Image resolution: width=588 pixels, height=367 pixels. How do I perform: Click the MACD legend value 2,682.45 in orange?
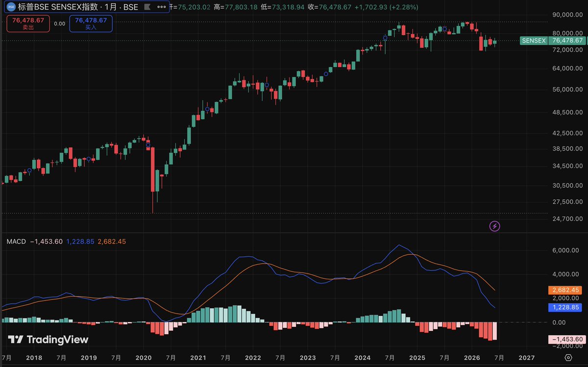pyautogui.click(x=112, y=241)
